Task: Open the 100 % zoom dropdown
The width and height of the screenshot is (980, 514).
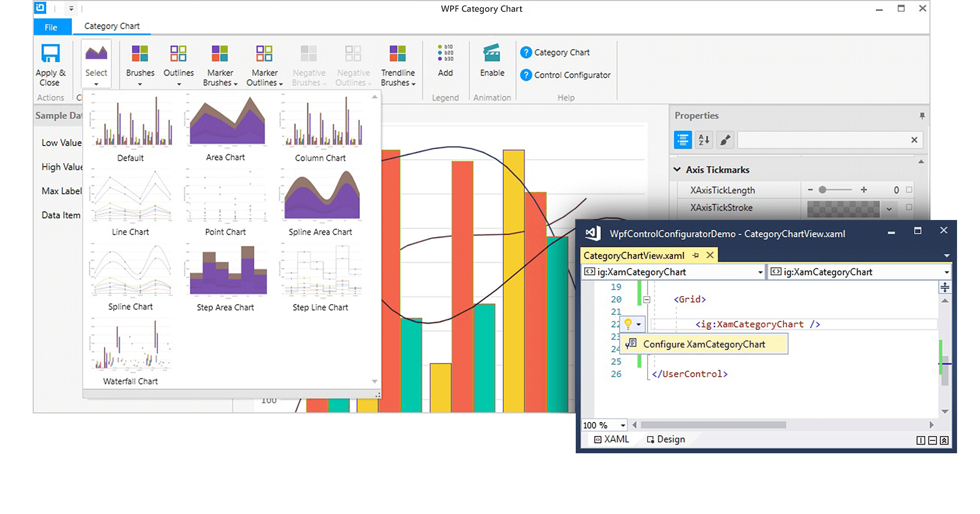Action: click(623, 425)
